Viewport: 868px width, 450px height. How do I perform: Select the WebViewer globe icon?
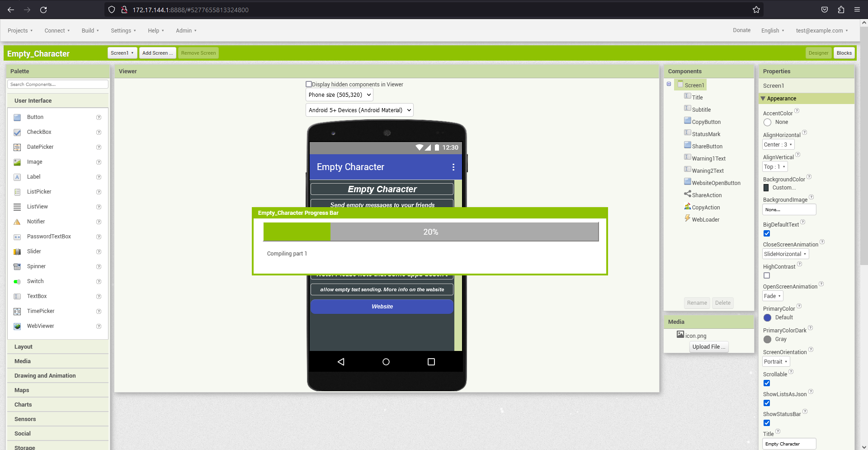17,327
